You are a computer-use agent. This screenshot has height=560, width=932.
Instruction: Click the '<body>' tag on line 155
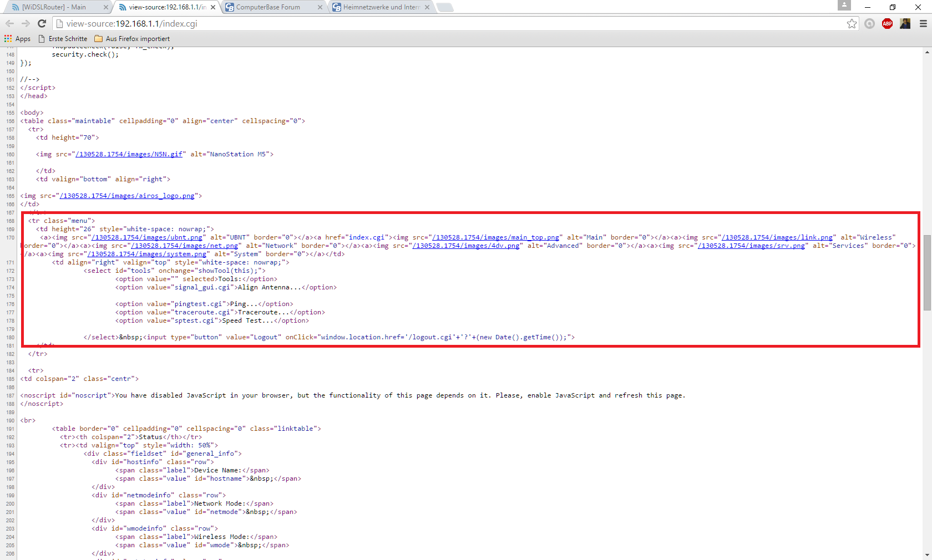32,113
